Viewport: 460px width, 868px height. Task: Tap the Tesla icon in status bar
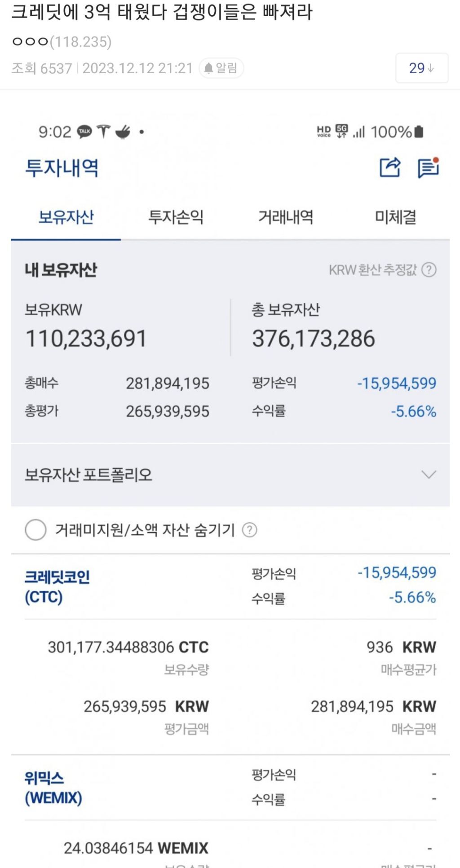click(103, 132)
